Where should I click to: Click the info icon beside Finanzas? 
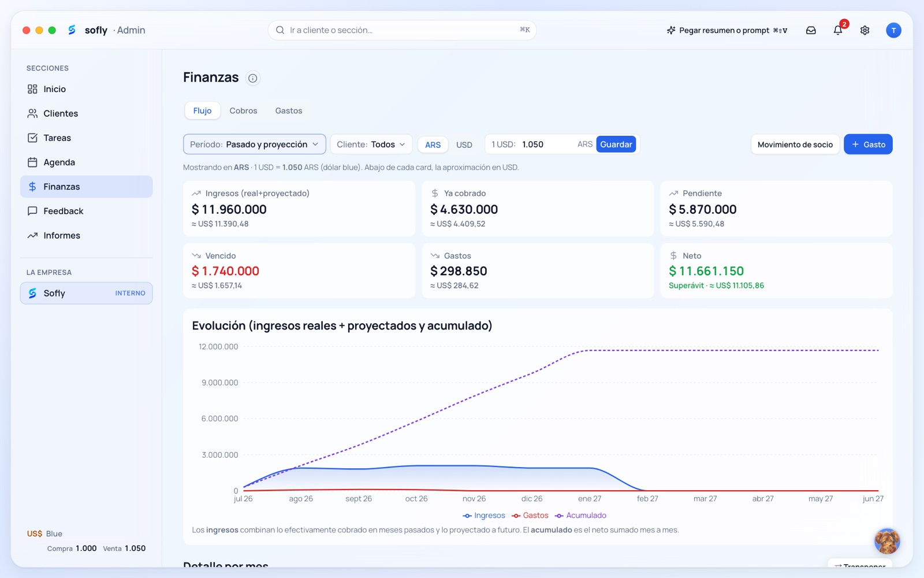point(252,78)
